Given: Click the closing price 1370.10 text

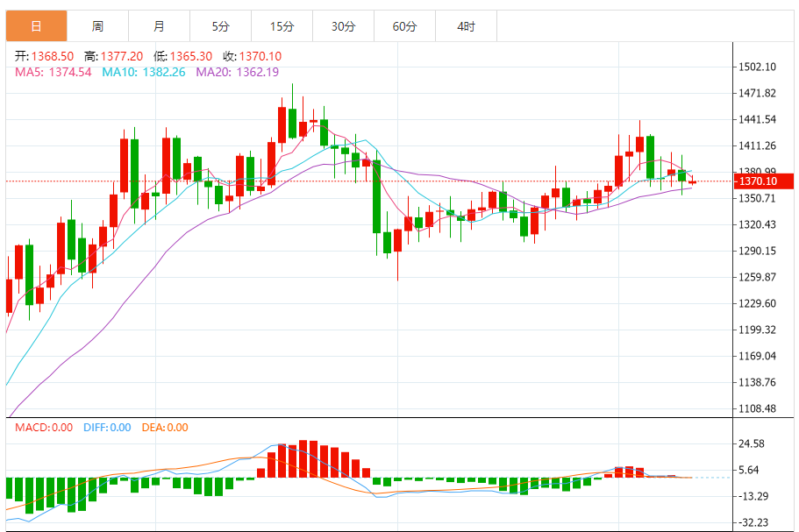Looking at the screenshot, I should point(260,56).
